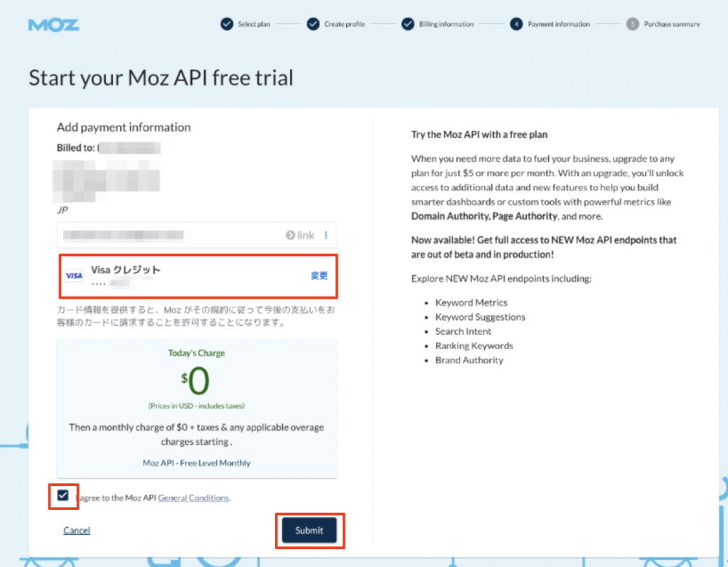Viewport: 728px width, 567px height.
Task: Go to the Select plan step label
Action: 254,24
